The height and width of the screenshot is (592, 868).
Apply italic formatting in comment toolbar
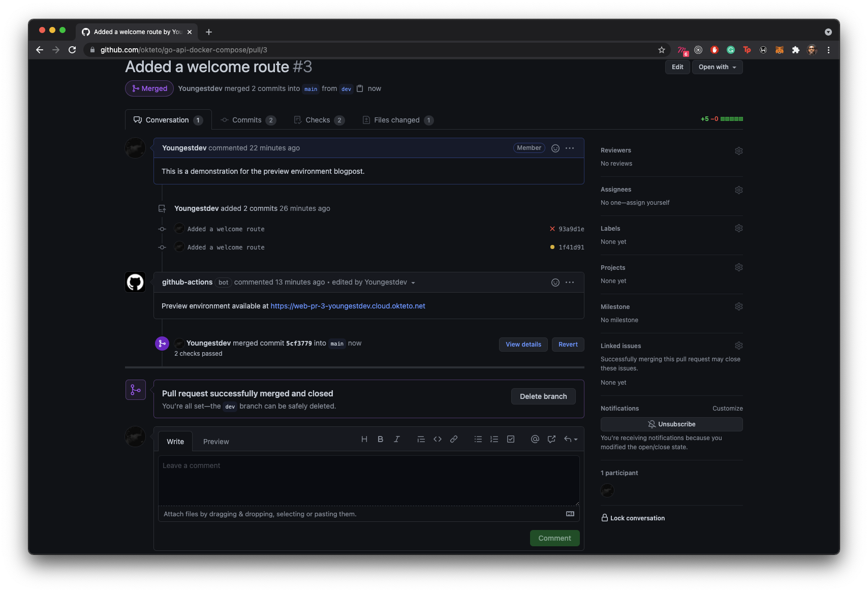pos(397,439)
